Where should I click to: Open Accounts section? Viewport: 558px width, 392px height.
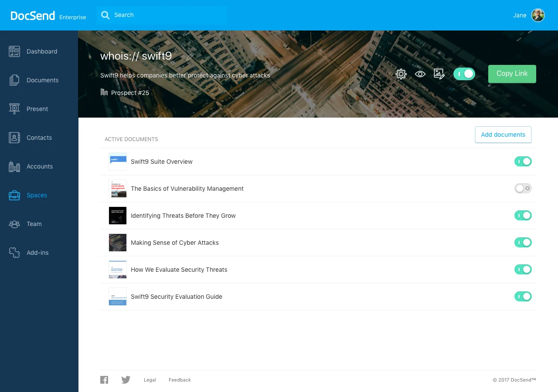(39, 166)
